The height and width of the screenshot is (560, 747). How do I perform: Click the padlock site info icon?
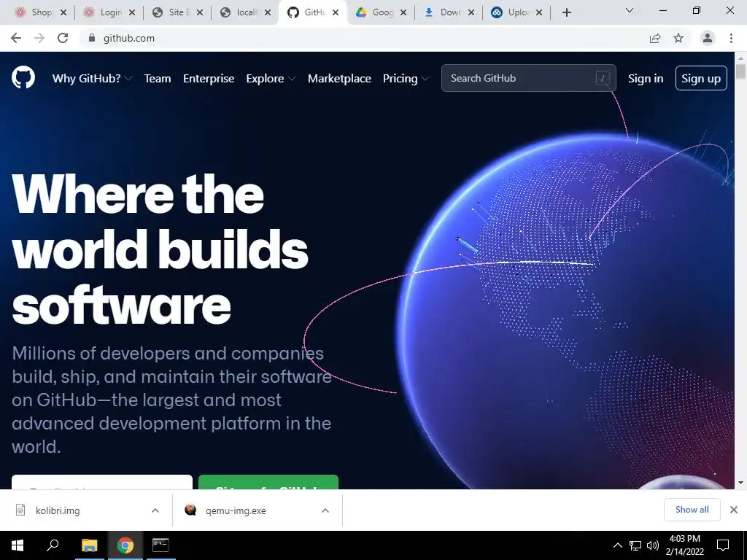tap(92, 38)
